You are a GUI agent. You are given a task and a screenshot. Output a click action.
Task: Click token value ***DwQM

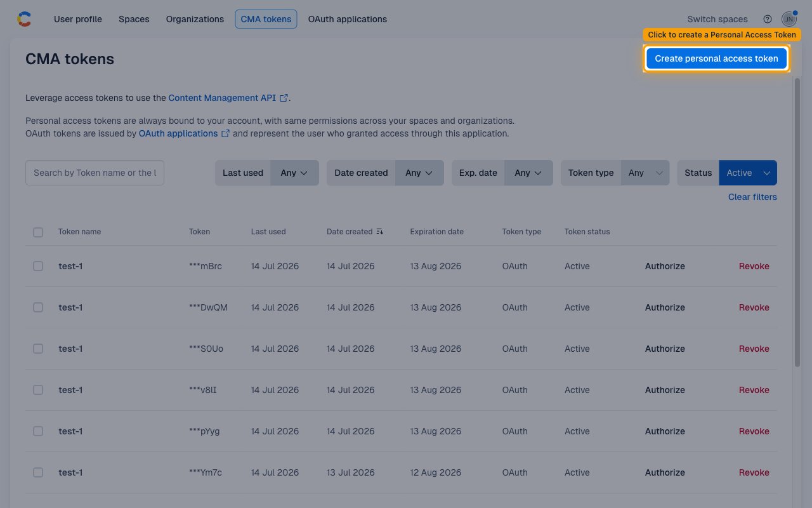208,307
